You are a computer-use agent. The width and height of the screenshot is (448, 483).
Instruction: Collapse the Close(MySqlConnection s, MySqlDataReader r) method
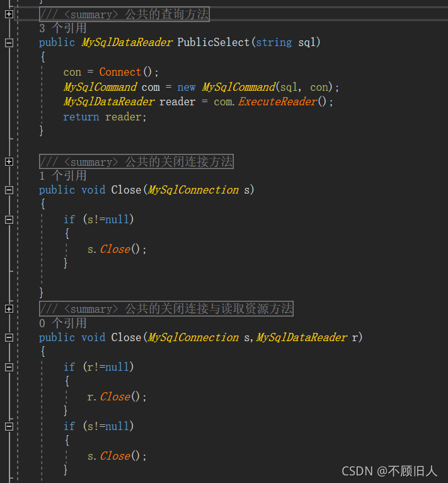pyautogui.click(x=9, y=337)
